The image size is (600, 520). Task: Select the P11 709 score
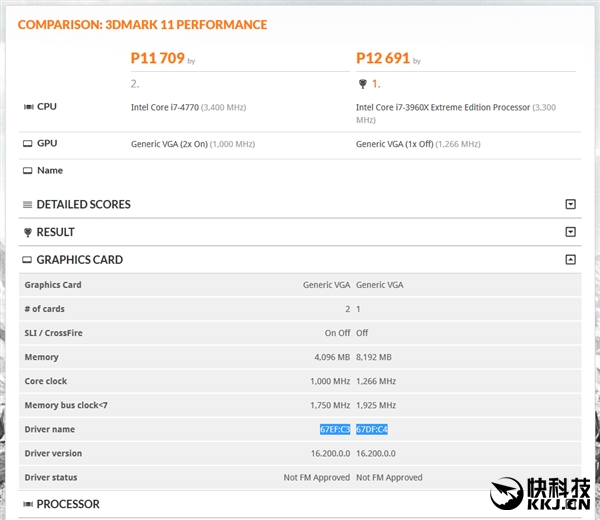(x=158, y=58)
